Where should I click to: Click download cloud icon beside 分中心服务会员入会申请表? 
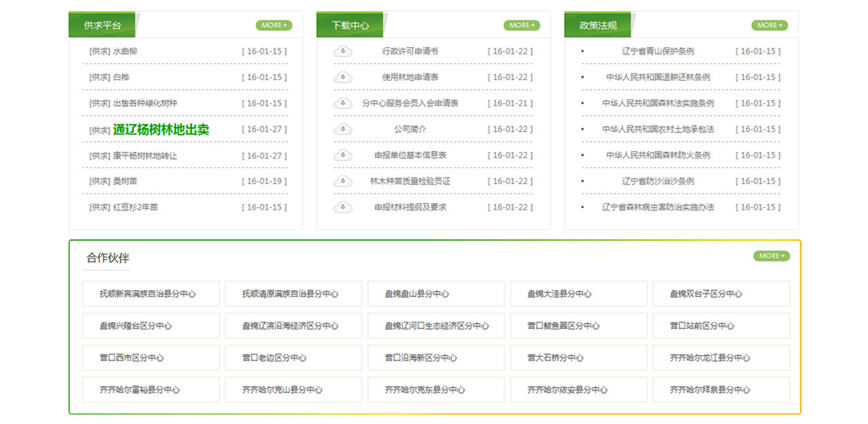click(342, 103)
